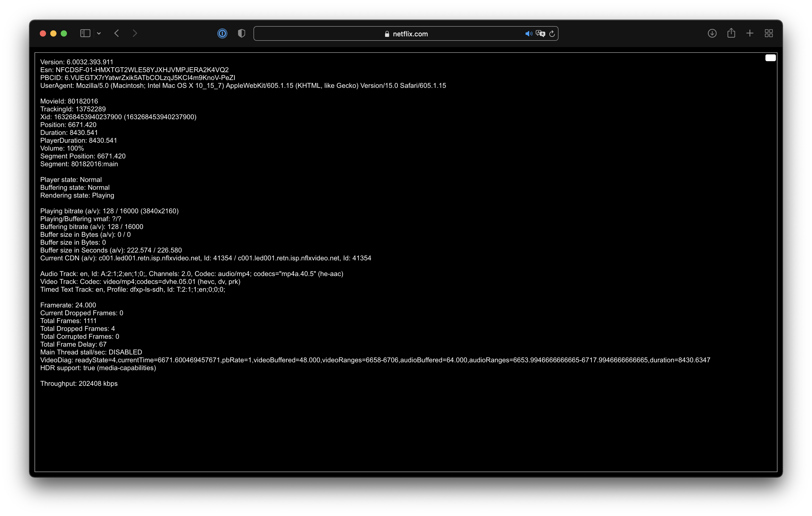Toggle the Safari sidebar
The width and height of the screenshot is (812, 516).
[85, 33]
